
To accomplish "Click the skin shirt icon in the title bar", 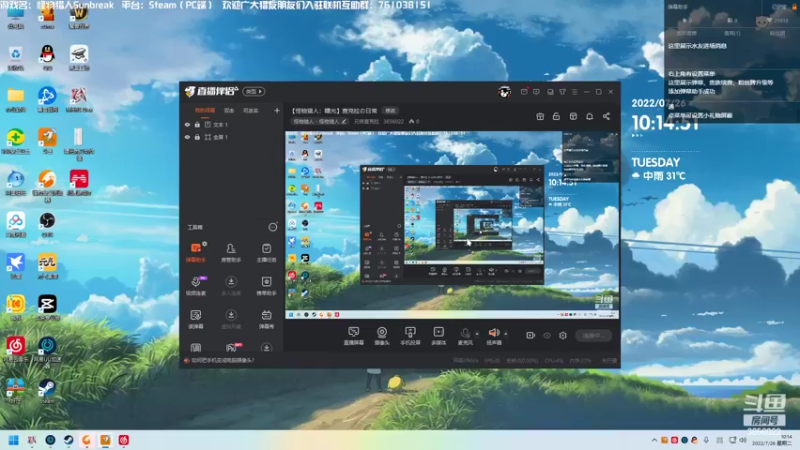I will click(562, 92).
